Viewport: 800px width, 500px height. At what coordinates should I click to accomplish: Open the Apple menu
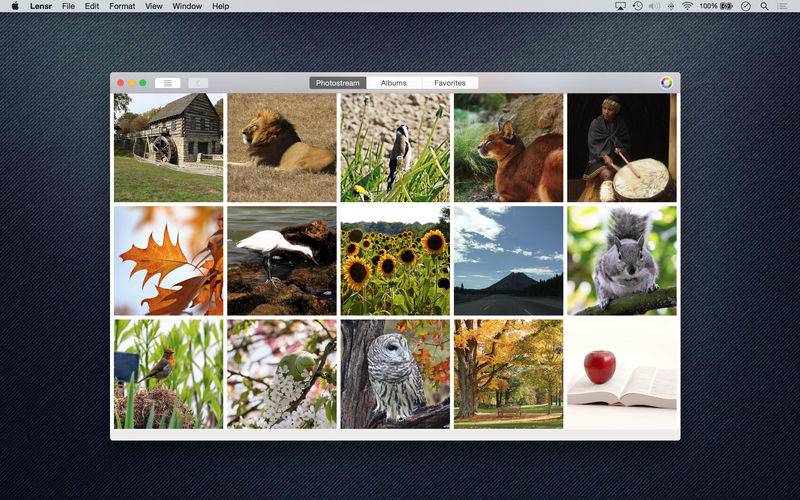tap(15, 6)
